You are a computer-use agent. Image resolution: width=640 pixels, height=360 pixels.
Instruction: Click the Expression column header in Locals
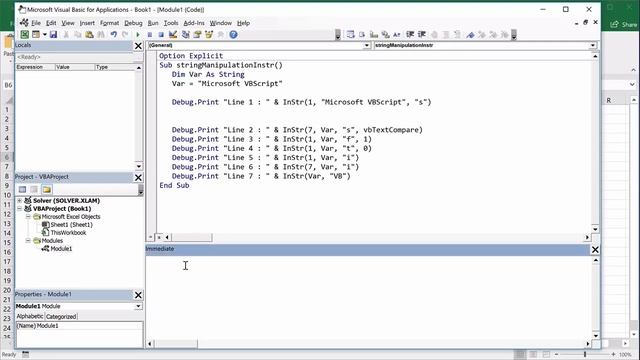click(35, 67)
